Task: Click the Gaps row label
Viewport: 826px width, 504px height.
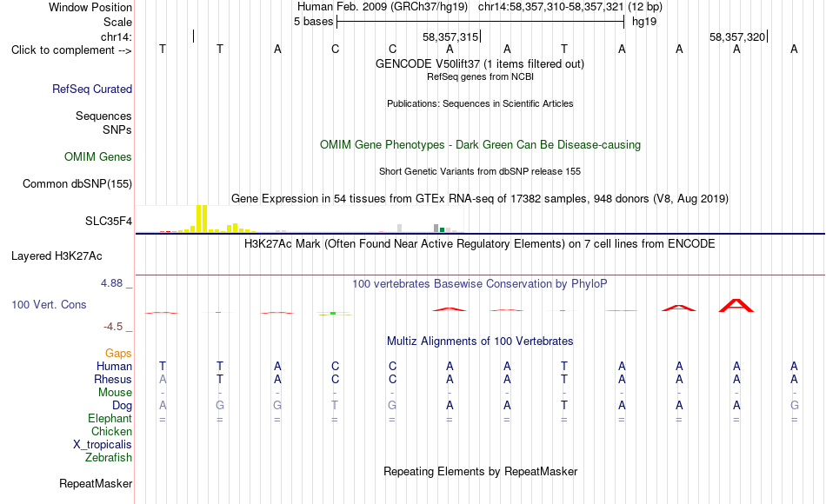Action: [118, 354]
